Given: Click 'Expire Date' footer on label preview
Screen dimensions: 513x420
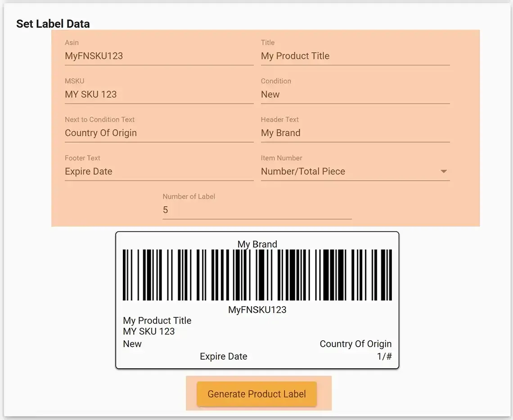Looking at the screenshot, I should coord(224,357).
